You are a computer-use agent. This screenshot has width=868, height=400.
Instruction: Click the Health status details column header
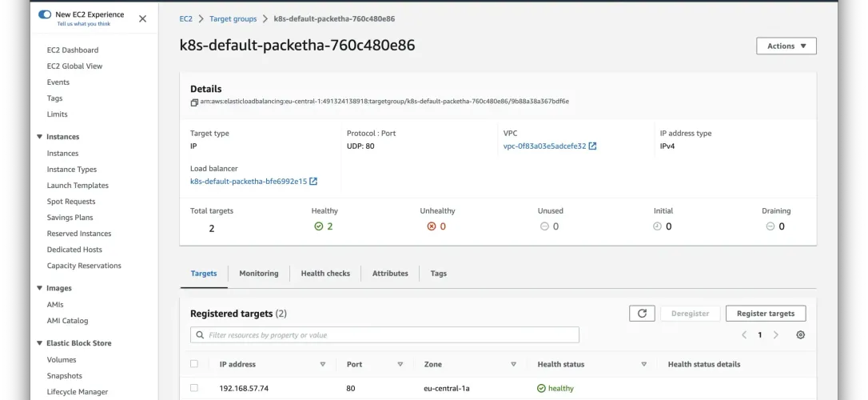(704, 365)
